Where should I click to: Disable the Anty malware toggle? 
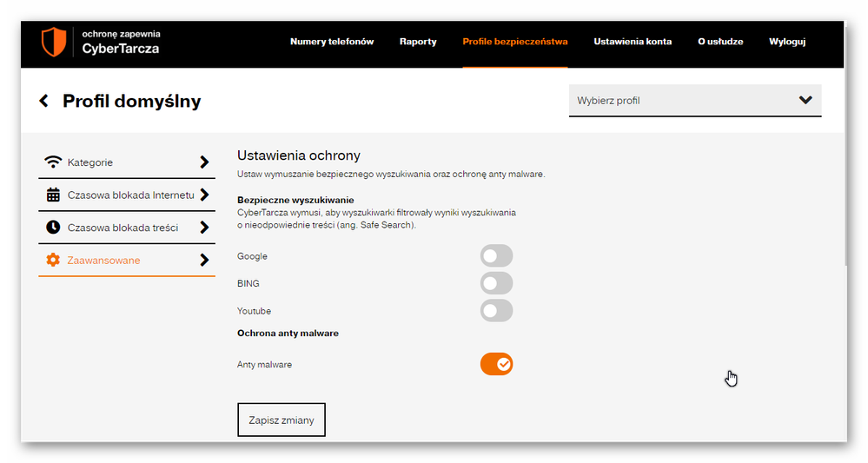(496, 364)
